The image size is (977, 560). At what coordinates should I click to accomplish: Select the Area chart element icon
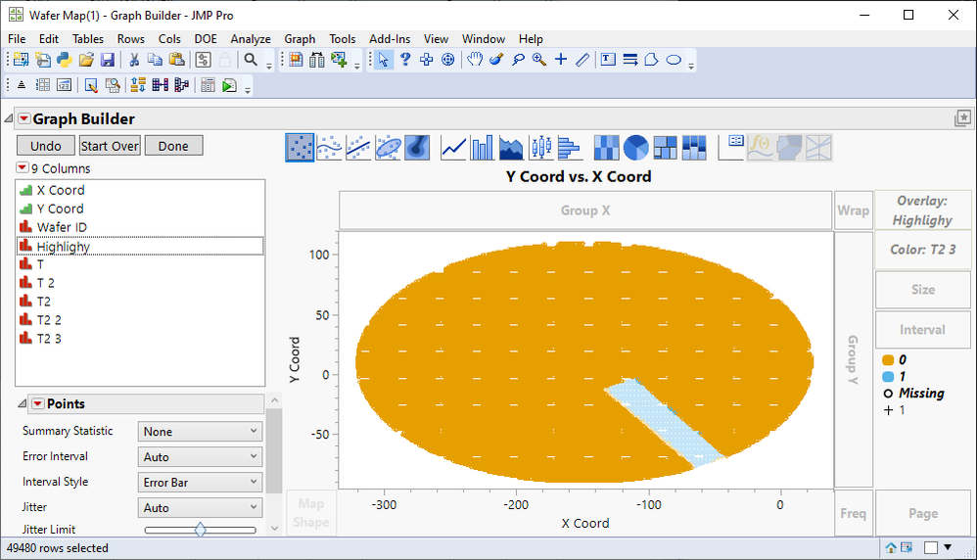click(x=512, y=148)
